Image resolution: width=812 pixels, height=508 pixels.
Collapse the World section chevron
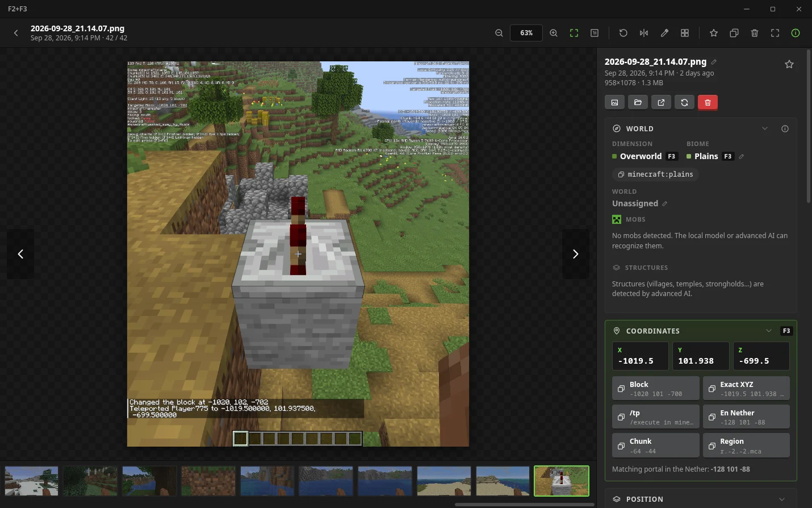pos(765,128)
